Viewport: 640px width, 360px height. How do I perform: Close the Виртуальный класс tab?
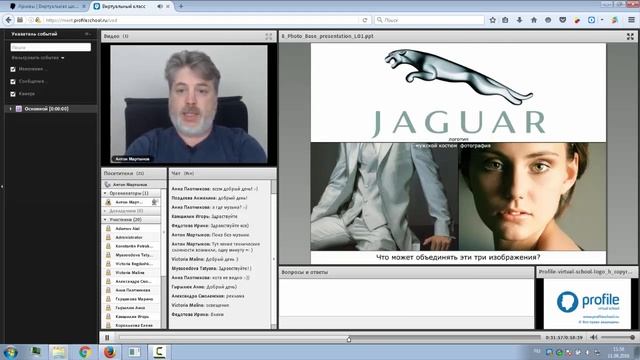click(168, 6)
